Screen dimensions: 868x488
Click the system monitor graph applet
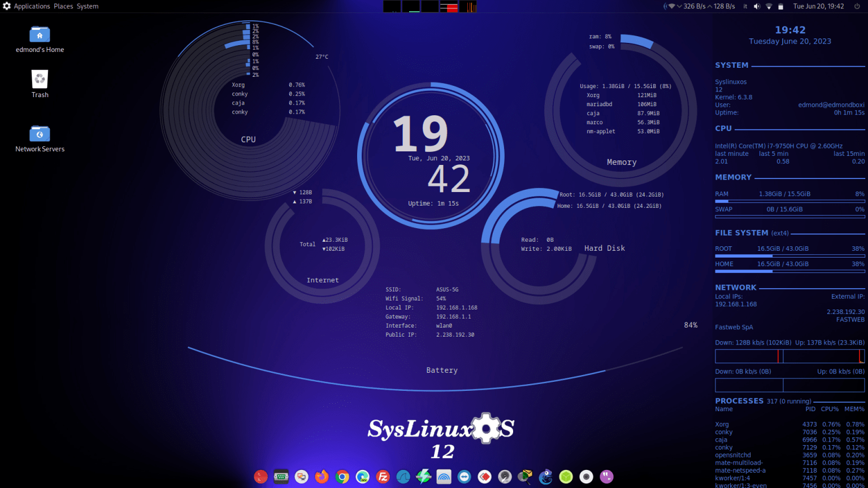(429, 6)
